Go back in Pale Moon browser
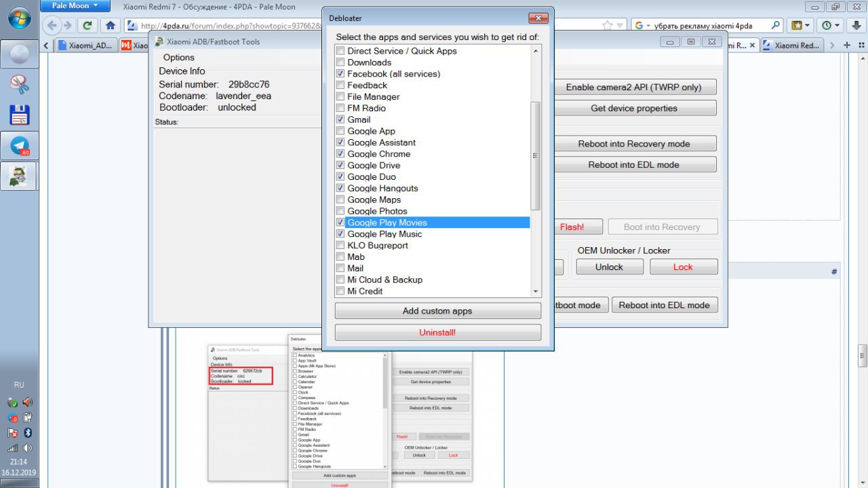This screenshot has width=868, height=488. (x=53, y=26)
